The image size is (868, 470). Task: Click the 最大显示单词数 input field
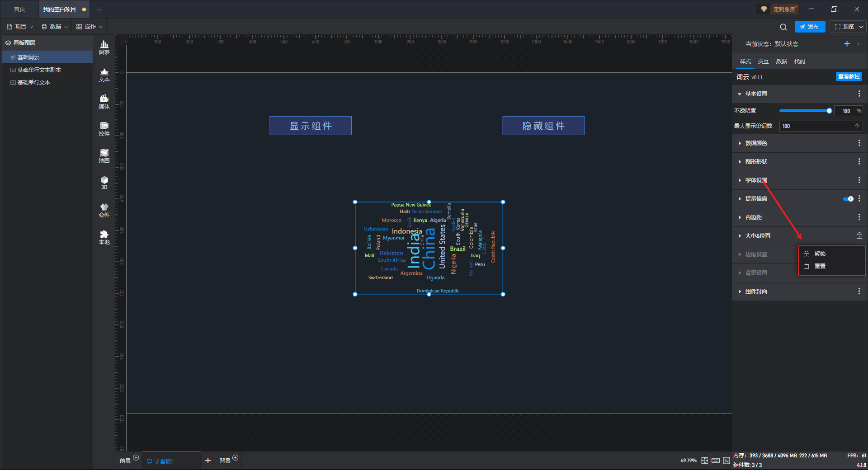click(x=816, y=126)
